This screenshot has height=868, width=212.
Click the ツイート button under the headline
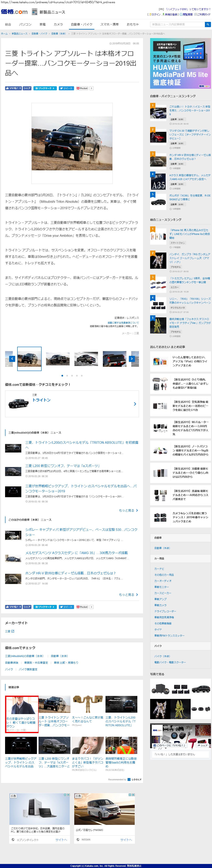(x=66, y=88)
